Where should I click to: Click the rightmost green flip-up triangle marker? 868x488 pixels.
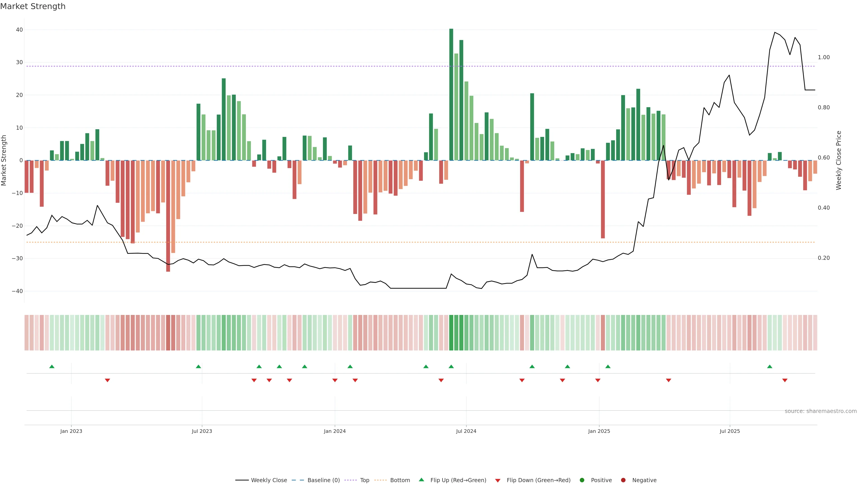[x=770, y=366]
